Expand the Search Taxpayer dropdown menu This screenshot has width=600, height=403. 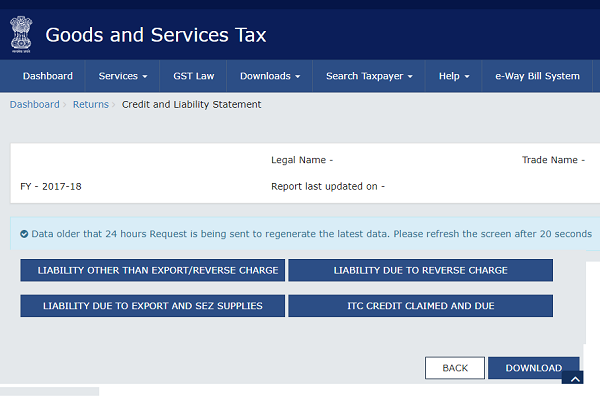[369, 76]
